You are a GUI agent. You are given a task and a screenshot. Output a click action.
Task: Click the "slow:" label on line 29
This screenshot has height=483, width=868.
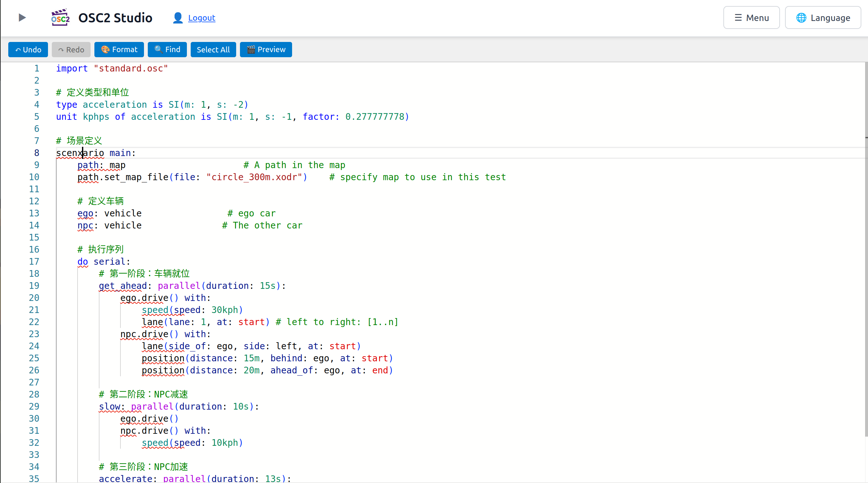(x=112, y=406)
